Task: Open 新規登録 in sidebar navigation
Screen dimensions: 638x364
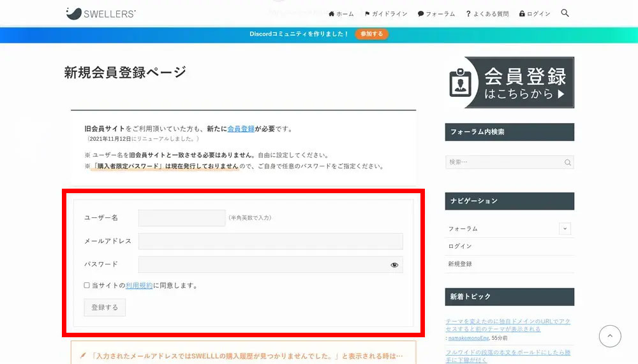Action: pyautogui.click(x=460, y=264)
